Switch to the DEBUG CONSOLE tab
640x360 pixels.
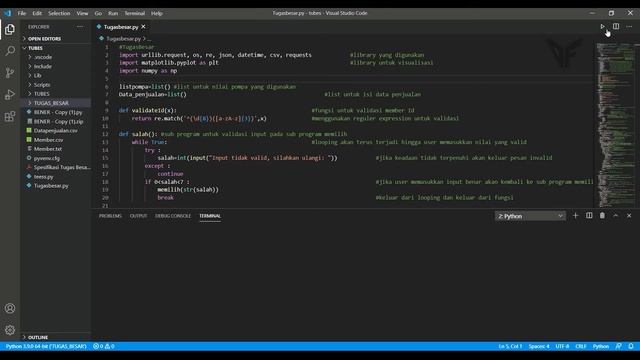click(x=173, y=216)
